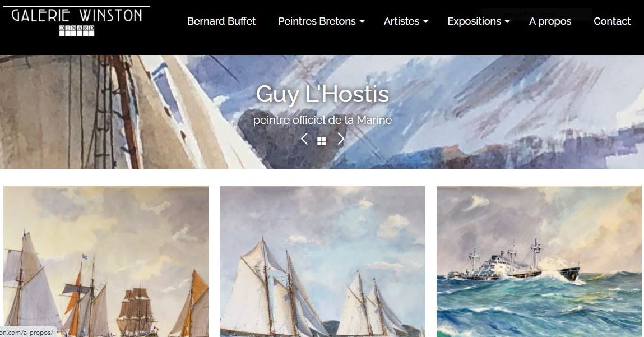Open the Bernard Buffet menu item
The width and height of the screenshot is (644, 337).
click(221, 21)
